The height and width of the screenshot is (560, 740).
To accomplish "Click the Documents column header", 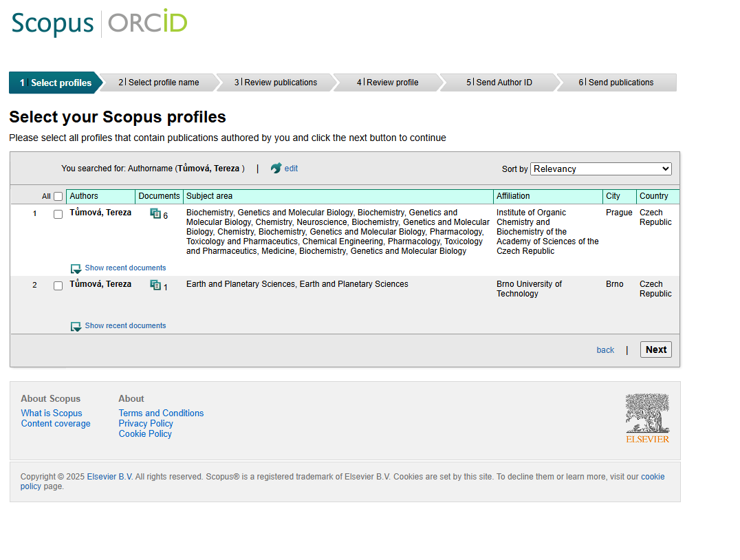I will click(159, 197).
